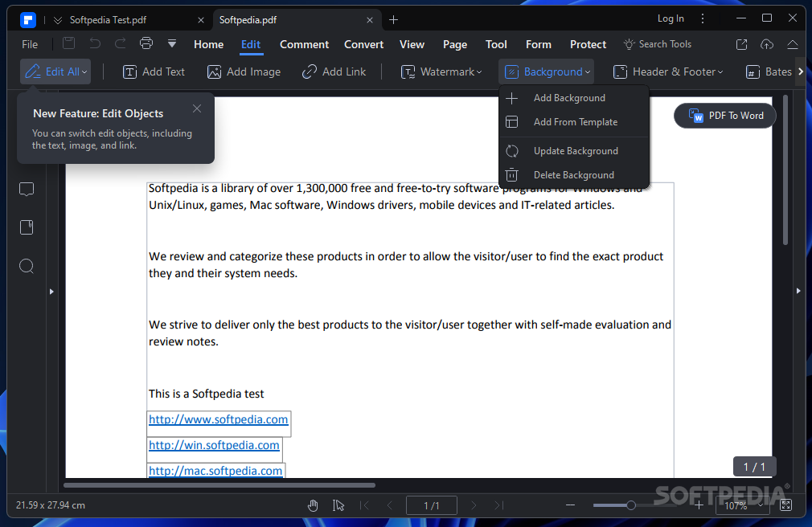Click the Search Tools box
Screen dimensions: 812x527
pyautogui.click(x=658, y=44)
